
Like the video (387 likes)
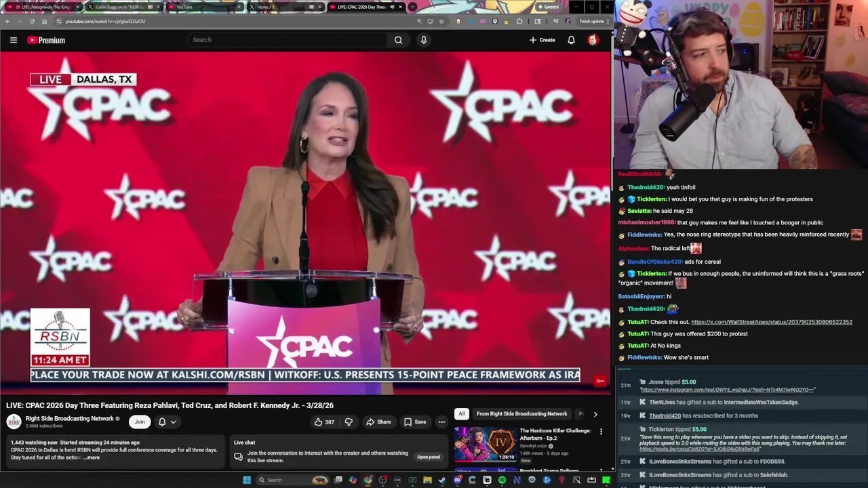tap(324, 422)
